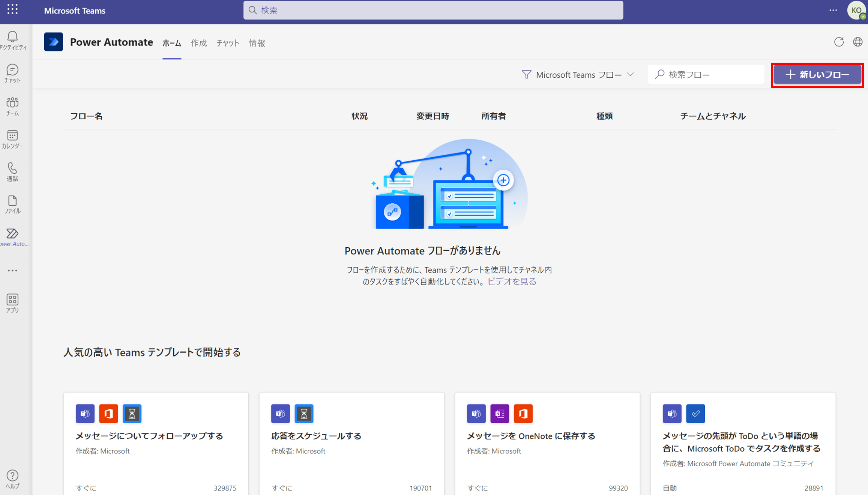
Task: Switch to the 作成 tab
Action: (199, 43)
